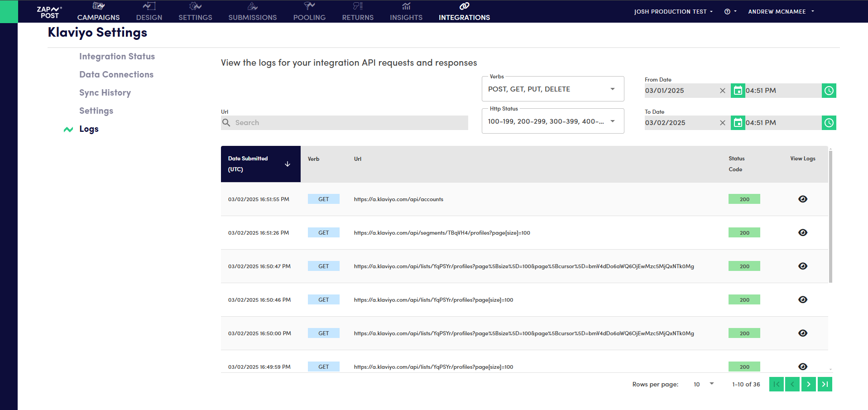
Task: Clear the To Date 03/02/2025 value
Action: pos(722,123)
